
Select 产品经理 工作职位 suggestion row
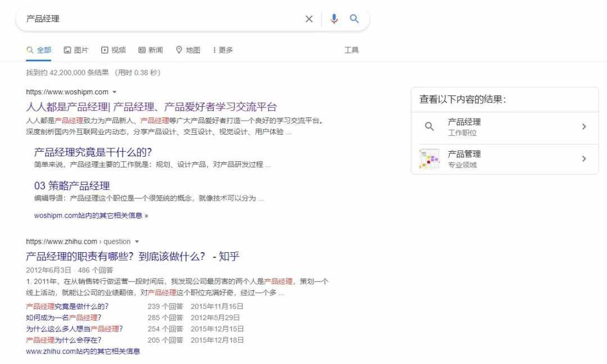(x=505, y=127)
